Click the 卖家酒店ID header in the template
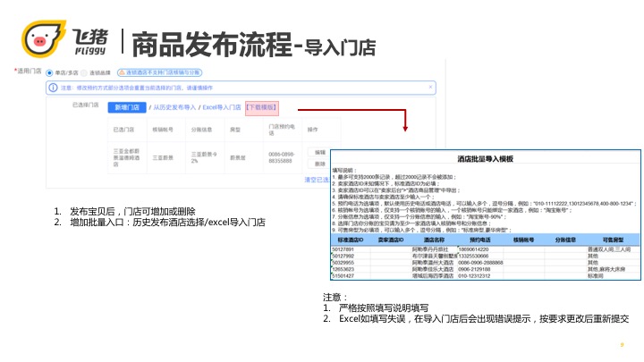The image size is (644, 362). pyautogui.click(x=391, y=240)
